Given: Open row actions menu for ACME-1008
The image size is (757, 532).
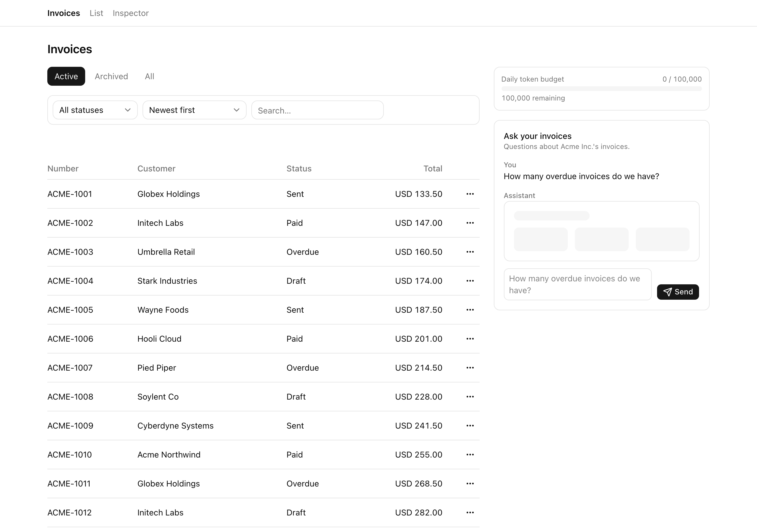Looking at the screenshot, I should tap(470, 397).
